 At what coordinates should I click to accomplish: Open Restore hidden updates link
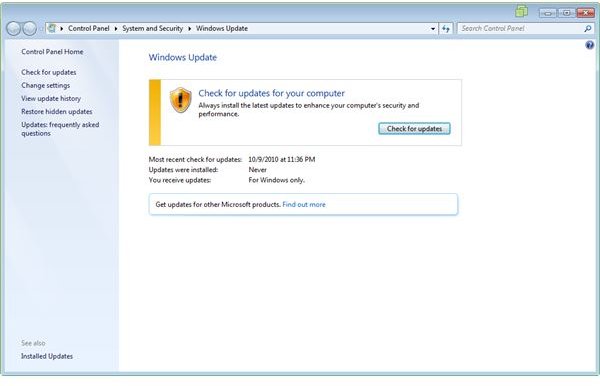tap(57, 111)
